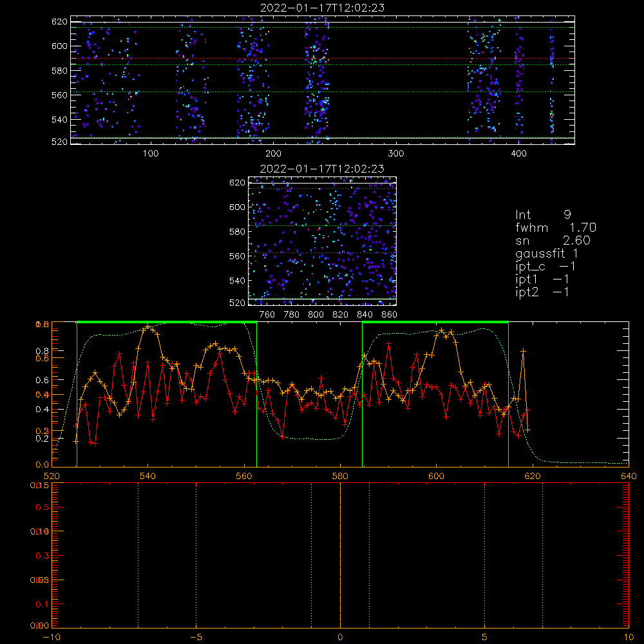
Task: Click x-axis label 760 on middle plot
Action: [x=267, y=315]
